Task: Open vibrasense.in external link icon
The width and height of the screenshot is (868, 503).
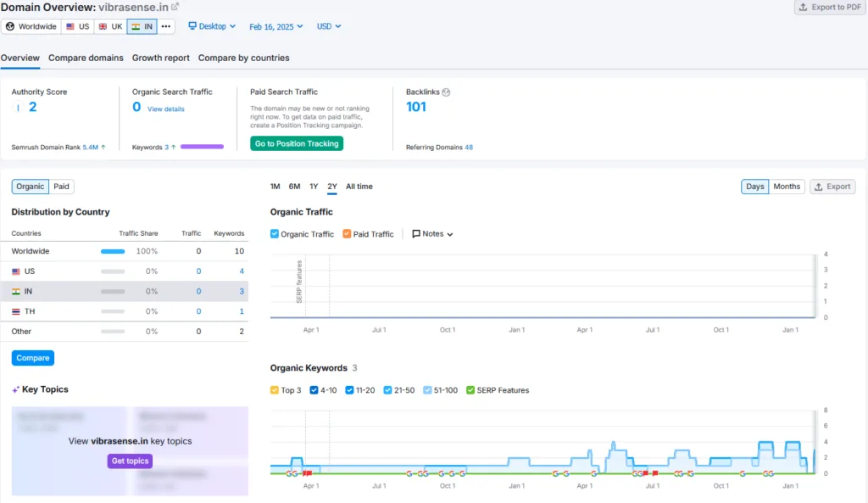Action: click(175, 7)
